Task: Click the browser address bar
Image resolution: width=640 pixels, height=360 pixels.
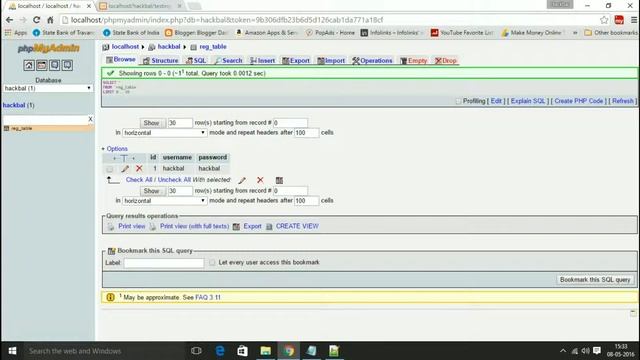Action: pos(329,20)
